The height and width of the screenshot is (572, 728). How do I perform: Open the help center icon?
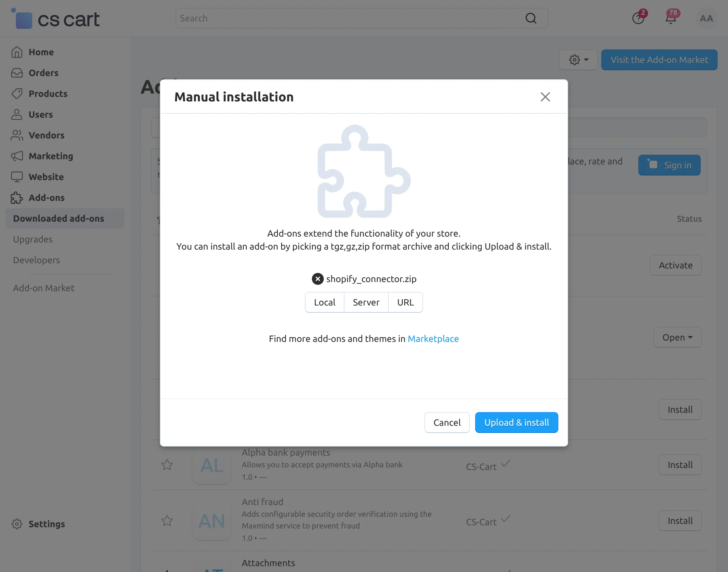click(638, 19)
